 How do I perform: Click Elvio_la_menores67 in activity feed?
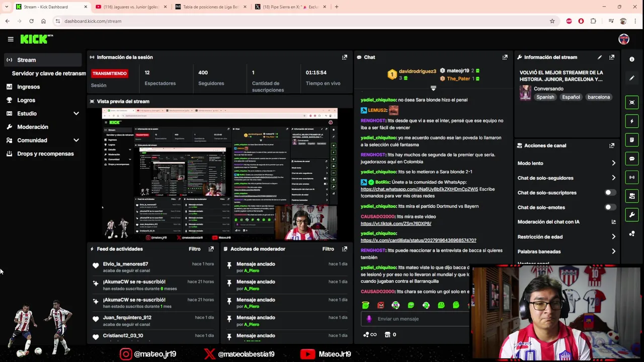coord(125,264)
